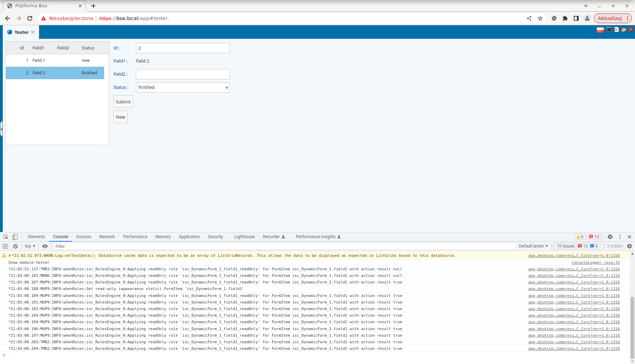
Task: Open the Status dropdown showing finished
Action: point(183,87)
